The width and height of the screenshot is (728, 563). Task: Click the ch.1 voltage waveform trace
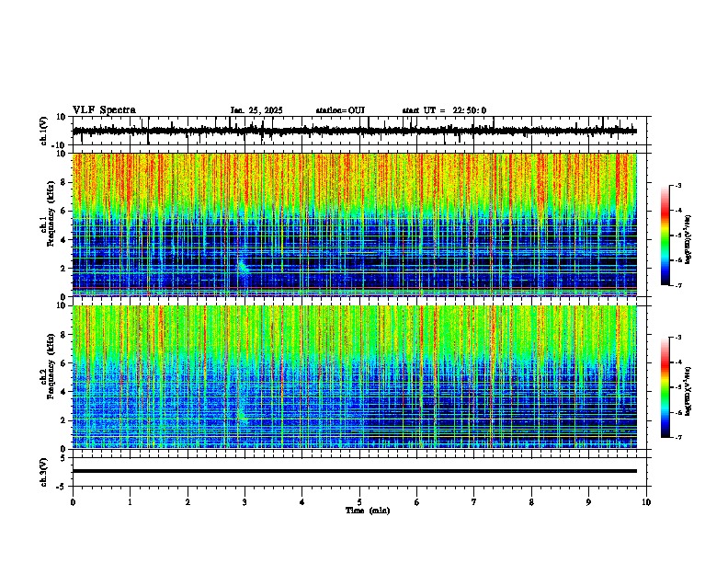(x=355, y=131)
